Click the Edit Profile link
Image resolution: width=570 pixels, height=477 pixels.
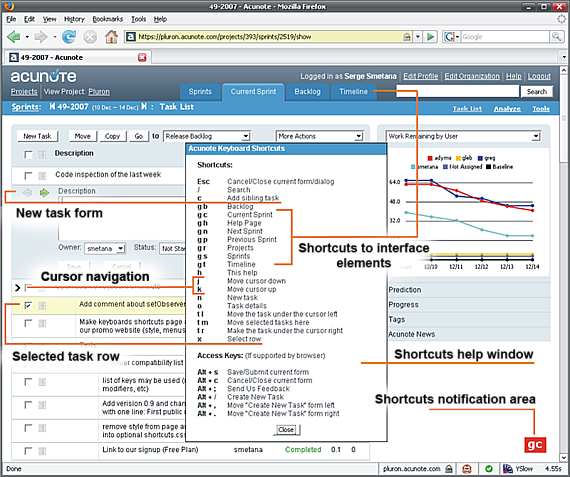click(420, 76)
